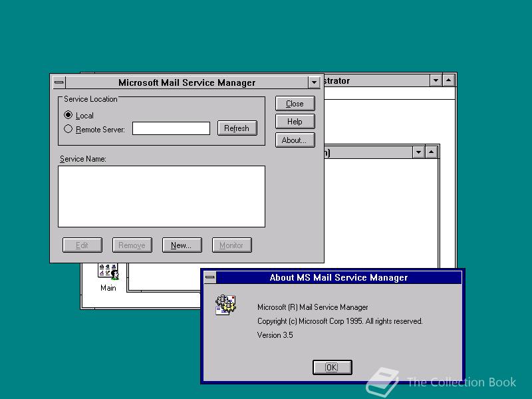Refresh the service list
The width and height of the screenshot is (532, 399).
(237, 128)
